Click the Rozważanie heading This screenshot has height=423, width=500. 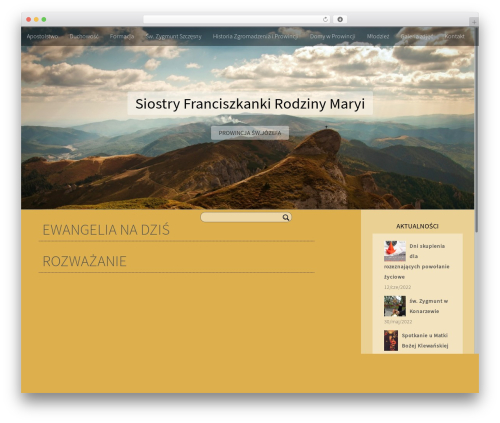(84, 261)
